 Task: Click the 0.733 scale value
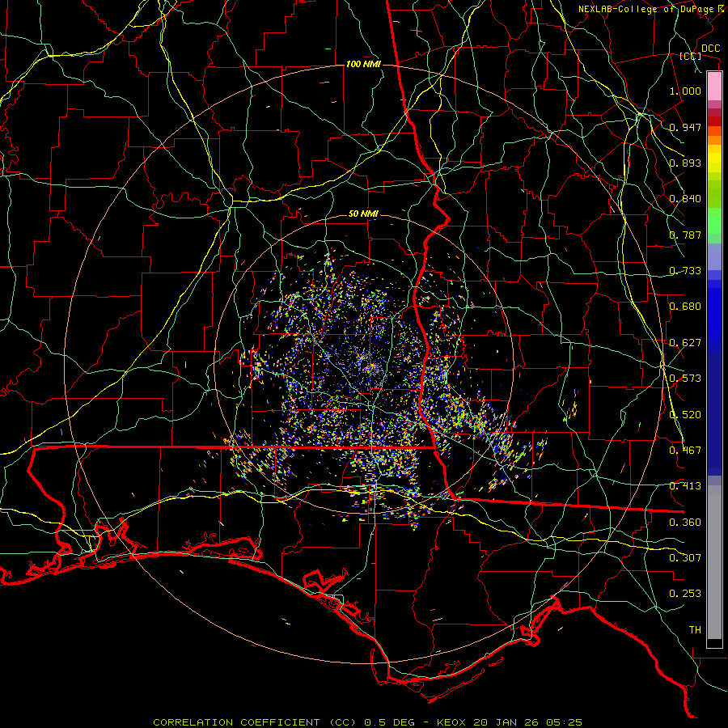[685, 271]
